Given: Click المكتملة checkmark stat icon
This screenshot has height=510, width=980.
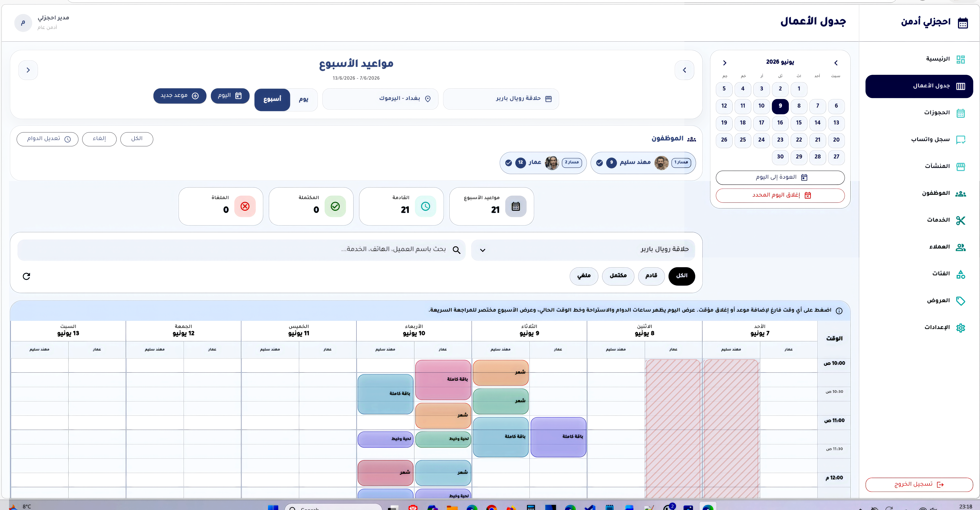Looking at the screenshot, I should click(335, 206).
